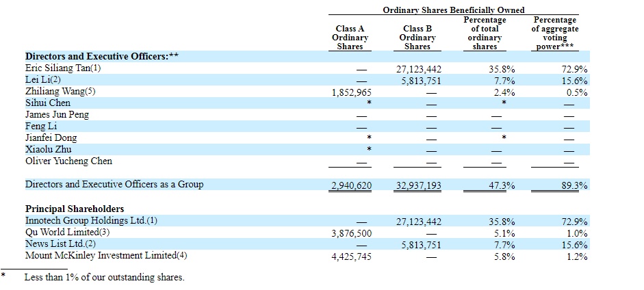
Task: Click the Class B Ordinary Shares column header
Action: coord(417,38)
